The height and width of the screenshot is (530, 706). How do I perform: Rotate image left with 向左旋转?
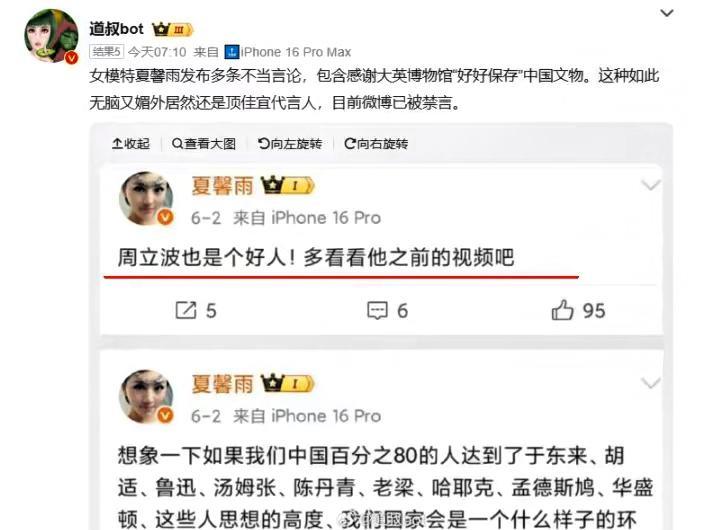290,144
